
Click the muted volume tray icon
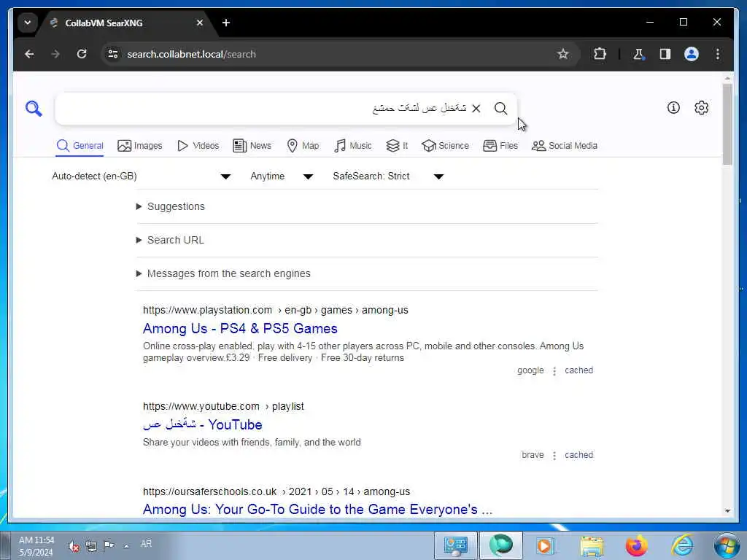[74, 545]
